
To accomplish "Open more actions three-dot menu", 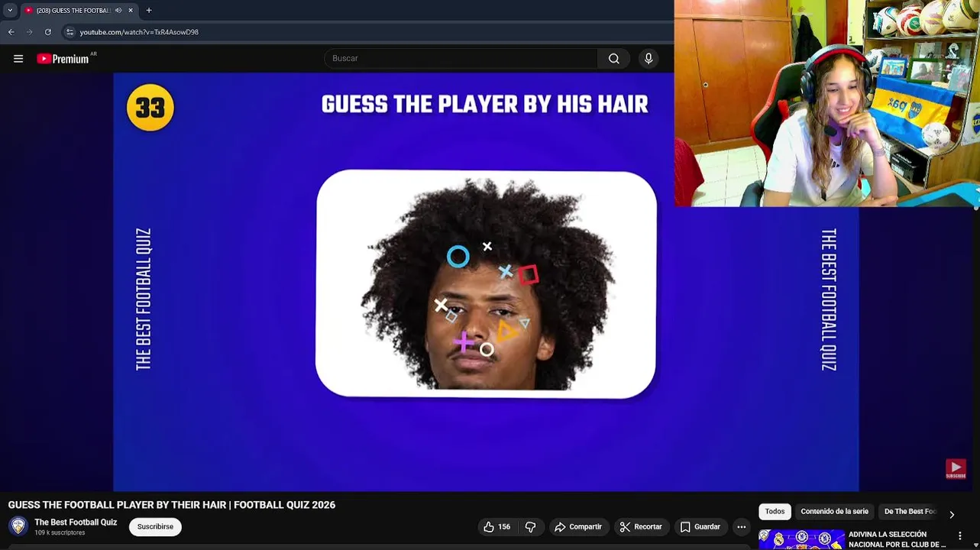I will click(742, 527).
